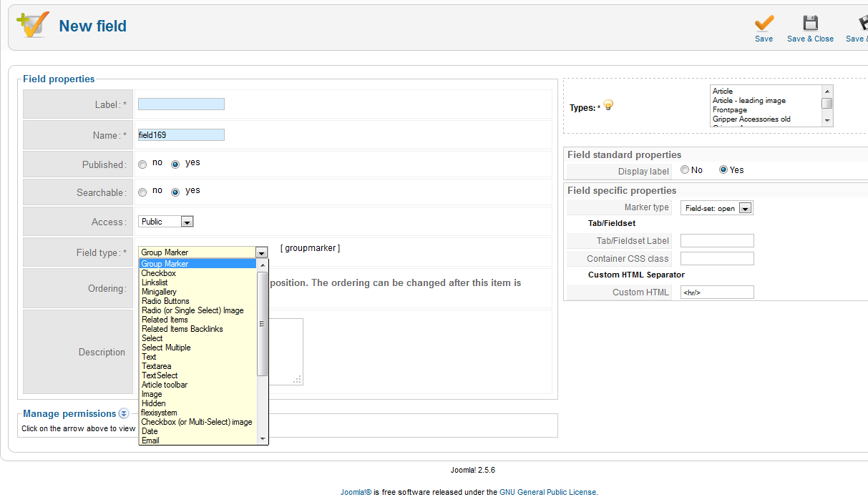Click the Save & Close floppy icon

tap(810, 24)
